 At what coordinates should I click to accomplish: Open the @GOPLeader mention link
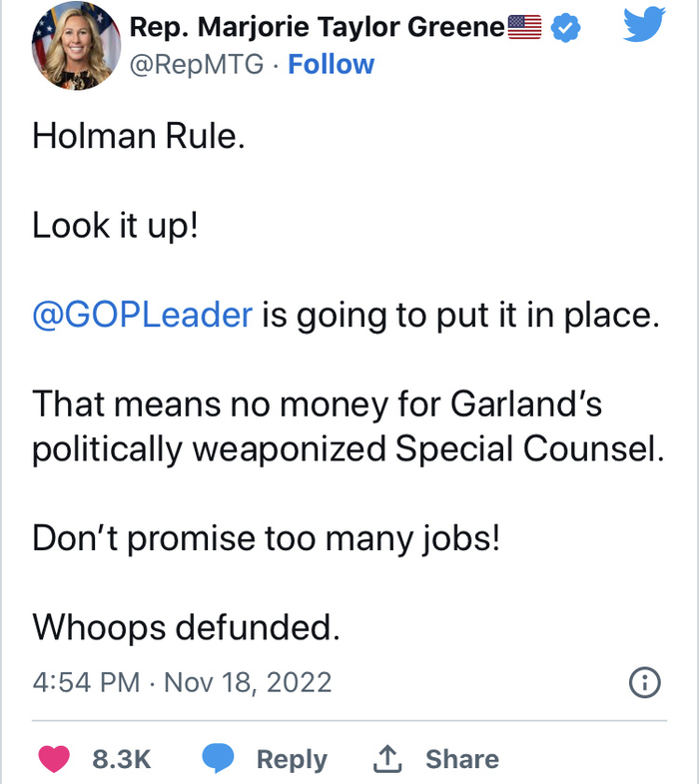tap(143, 316)
